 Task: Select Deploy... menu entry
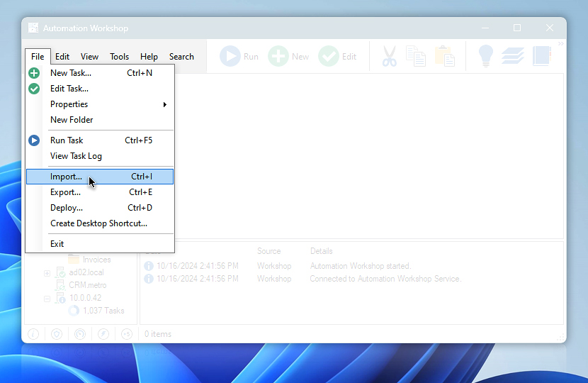[x=100, y=208]
